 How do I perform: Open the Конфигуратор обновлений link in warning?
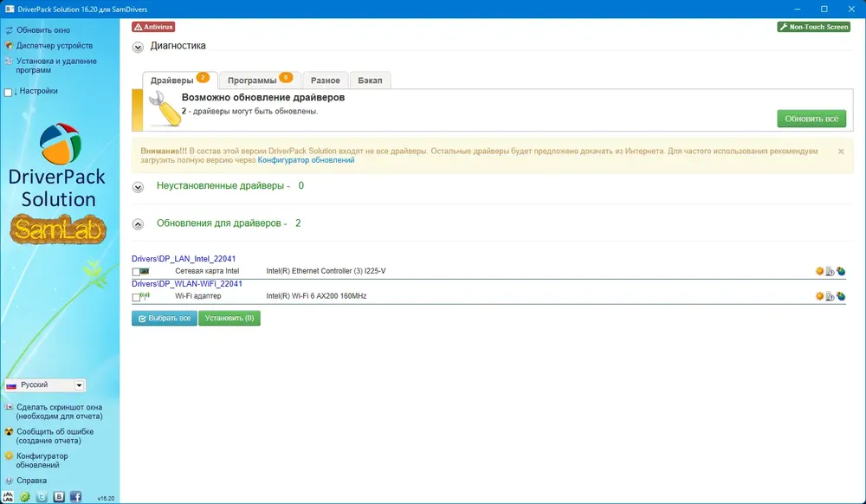pyautogui.click(x=306, y=160)
